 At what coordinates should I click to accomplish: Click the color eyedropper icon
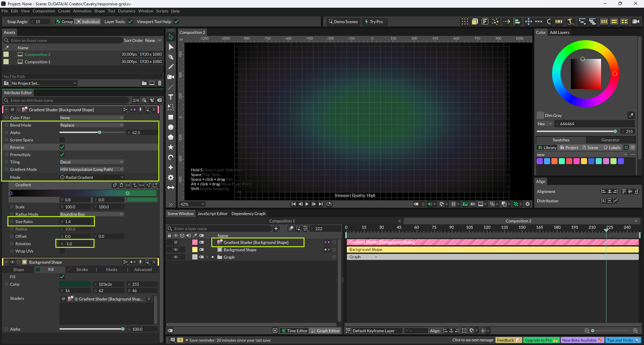[x=631, y=115]
